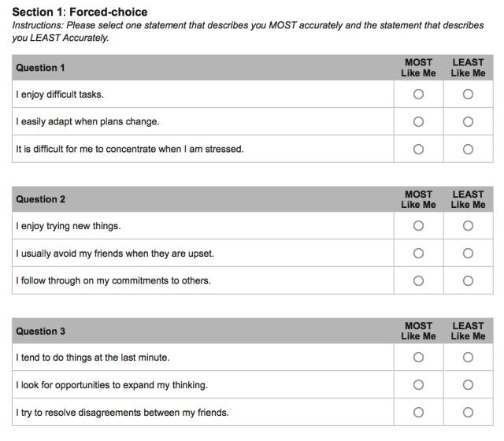Choose MOST for 'resolve disagreements between my friends'
The width and height of the screenshot is (504, 441).
(x=418, y=413)
